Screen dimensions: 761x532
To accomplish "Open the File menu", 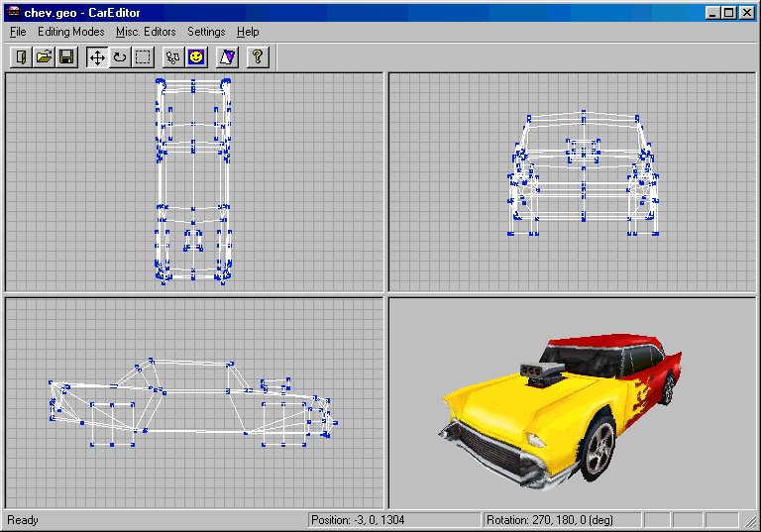I will 18,32.
